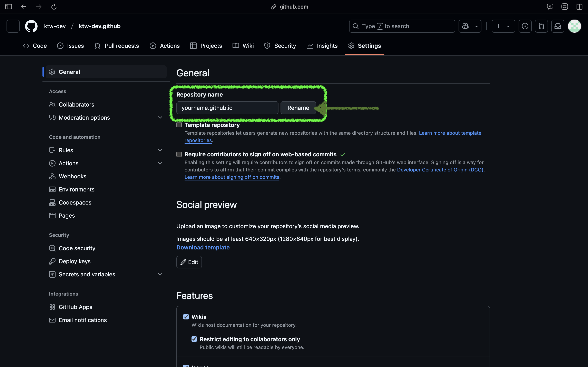Select General in the settings sidebar
Screen dimensions: 588x367
click(x=106, y=72)
